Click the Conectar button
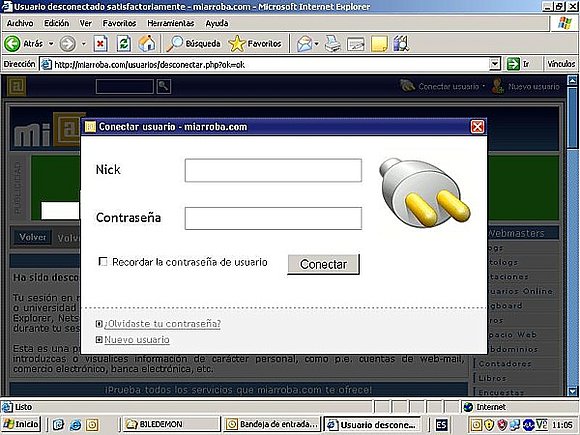The width and height of the screenshot is (580, 435). click(x=323, y=264)
